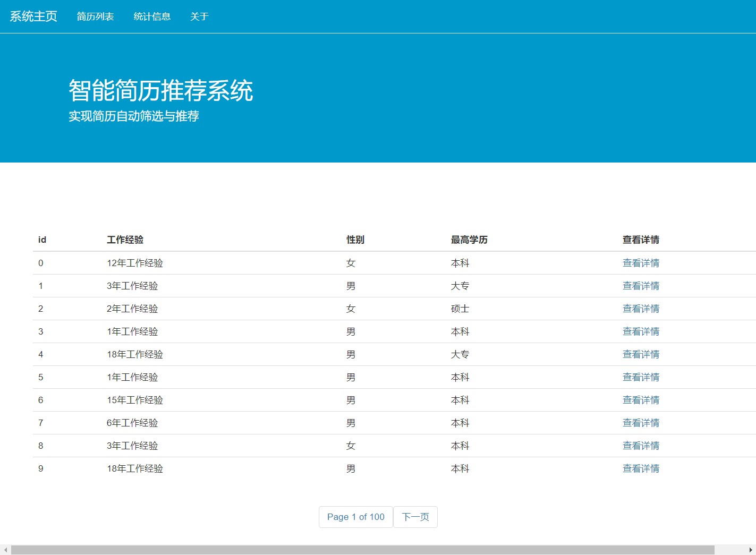View details for resume id 7
756x555 pixels.
pyautogui.click(x=641, y=423)
